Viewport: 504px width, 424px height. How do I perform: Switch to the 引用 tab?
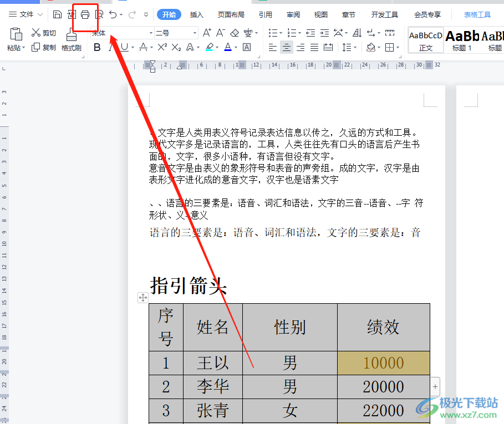(x=265, y=15)
